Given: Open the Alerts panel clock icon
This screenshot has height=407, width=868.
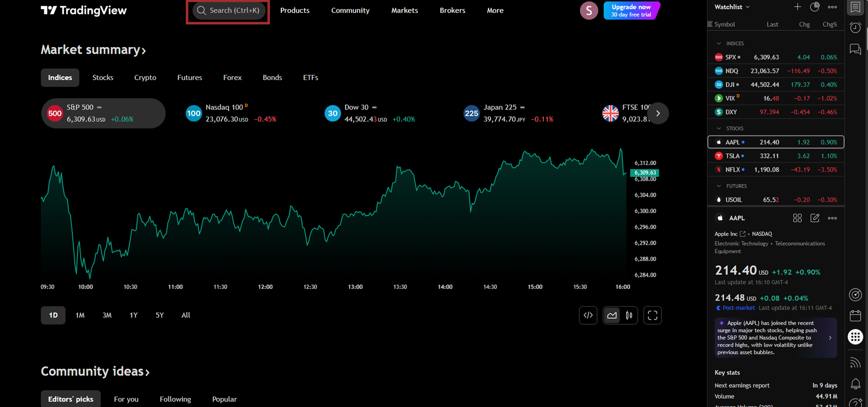Looking at the screenshot, I should 855,28.
